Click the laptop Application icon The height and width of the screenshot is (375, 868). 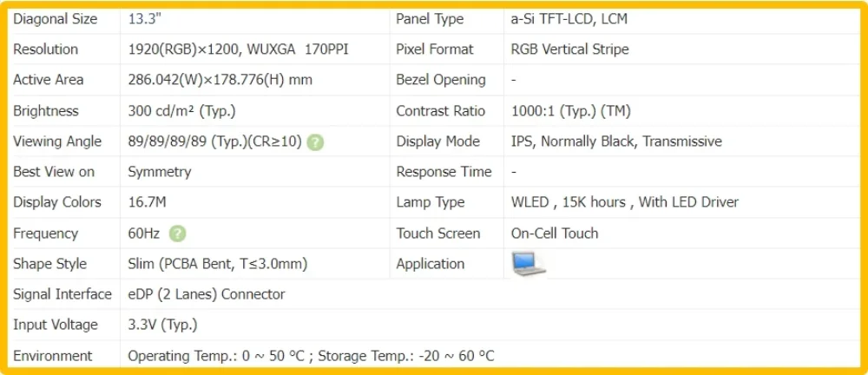click(528, 264)
